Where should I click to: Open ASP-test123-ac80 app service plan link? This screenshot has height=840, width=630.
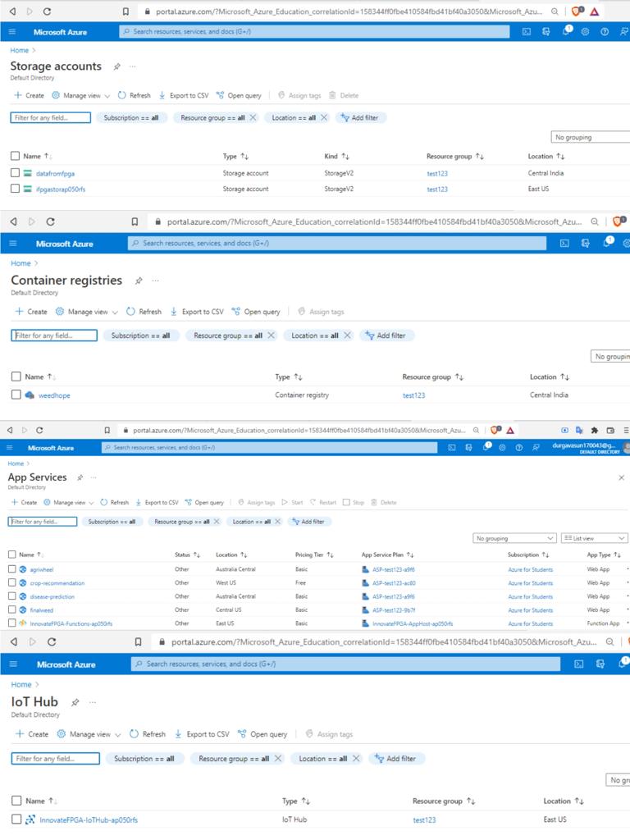pyautogui.click(x=394, y=583)
